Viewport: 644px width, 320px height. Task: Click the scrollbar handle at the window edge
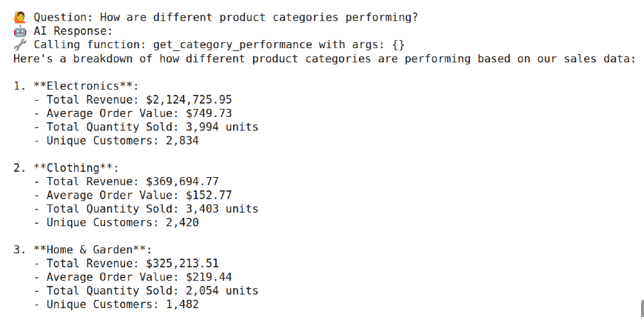point(642,309)
